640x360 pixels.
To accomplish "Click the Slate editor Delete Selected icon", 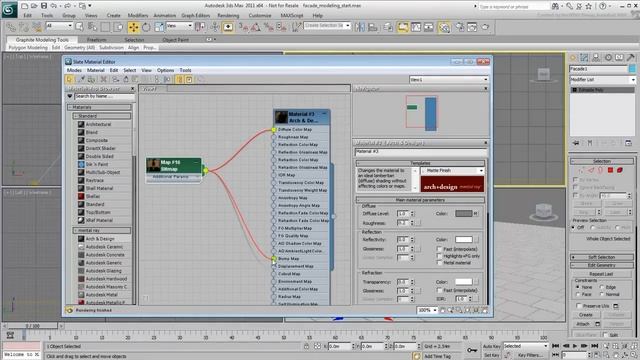I will [x=104, y=79].
